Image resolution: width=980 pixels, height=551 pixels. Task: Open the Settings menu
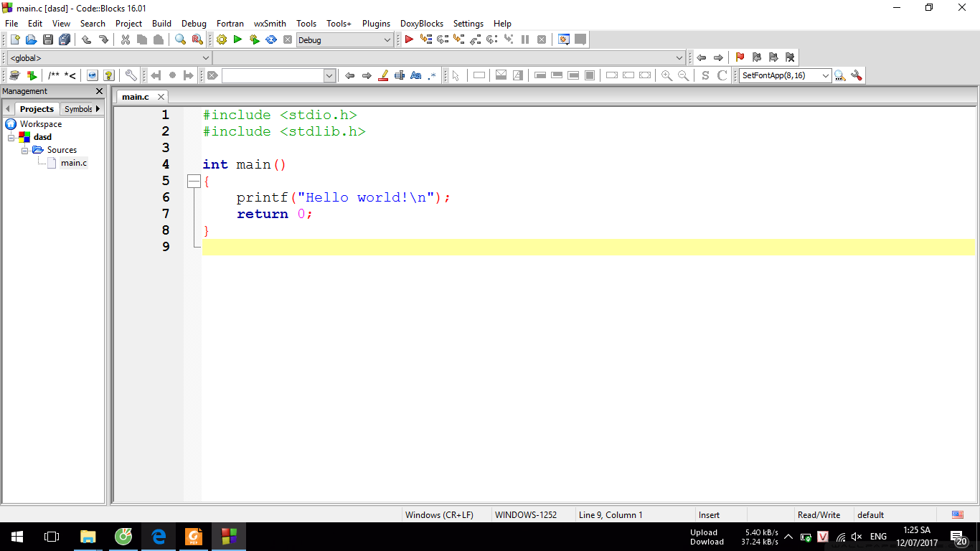point(468,23)
